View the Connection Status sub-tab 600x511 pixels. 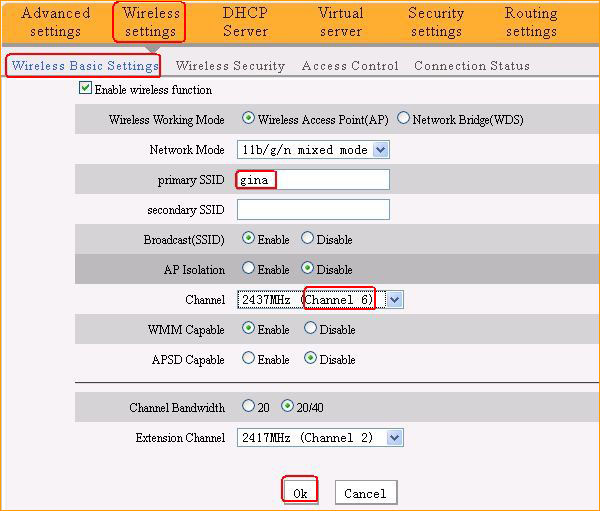472,66
